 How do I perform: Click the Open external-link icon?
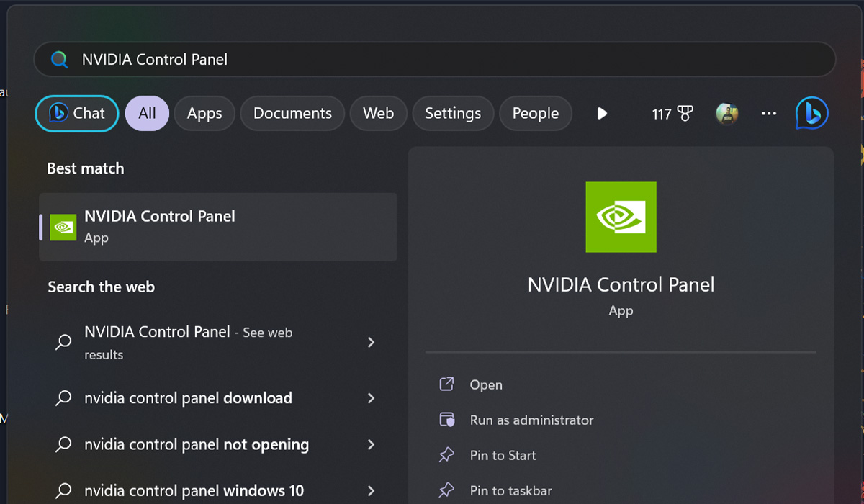coord(446,384)
